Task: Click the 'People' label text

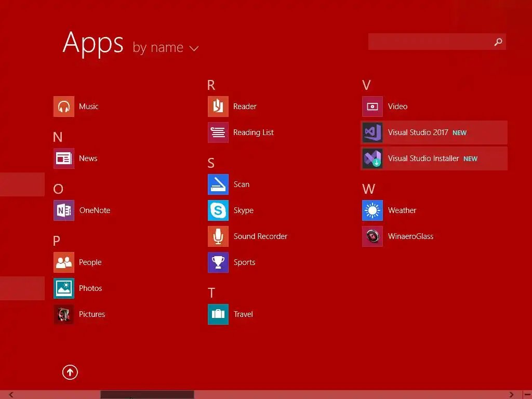Action: [x=90, y=262]
